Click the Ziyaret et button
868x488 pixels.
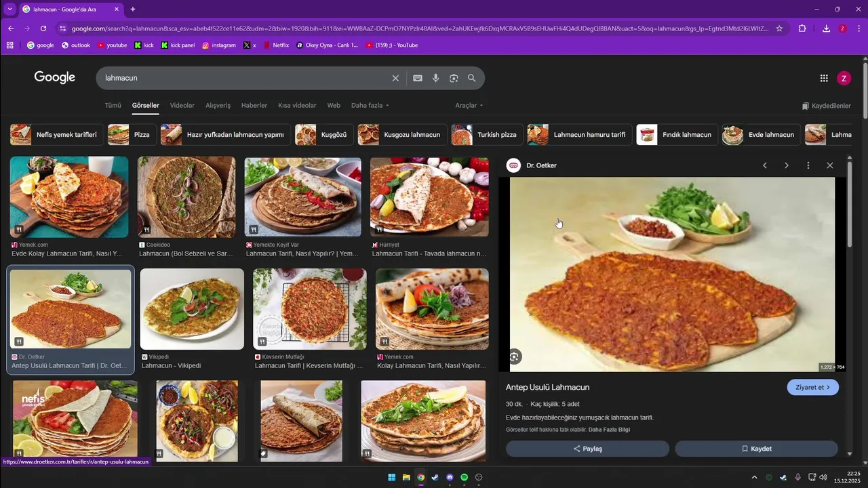tap(813, 388)
